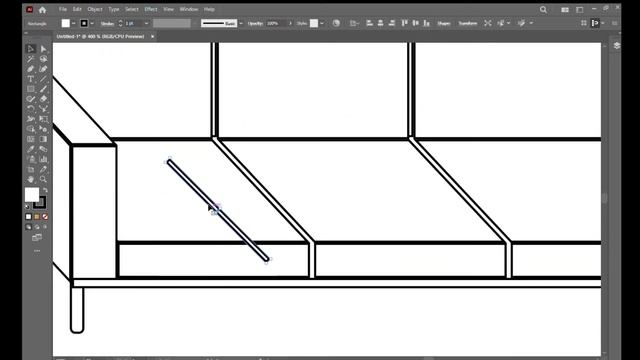Screen dimensions: 640x360
Task: Select the Zoom tool
Action: [x=43, y=179]
